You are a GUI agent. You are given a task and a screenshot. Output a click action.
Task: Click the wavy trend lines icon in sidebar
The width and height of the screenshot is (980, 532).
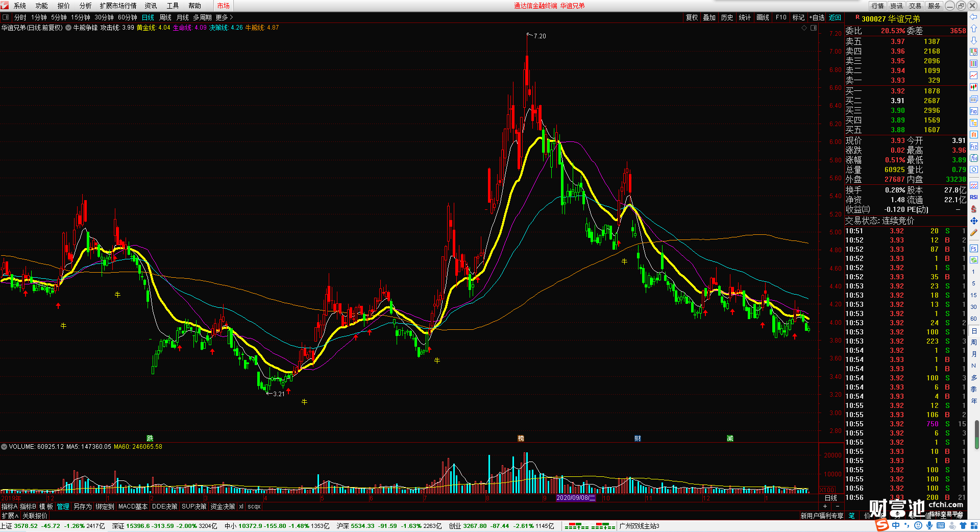coord(973,185)
